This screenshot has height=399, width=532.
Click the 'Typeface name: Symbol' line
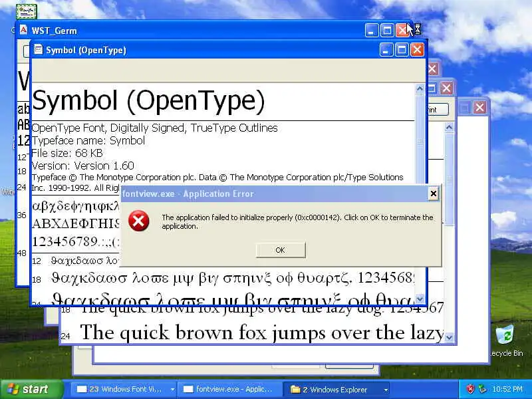(88, 140)
